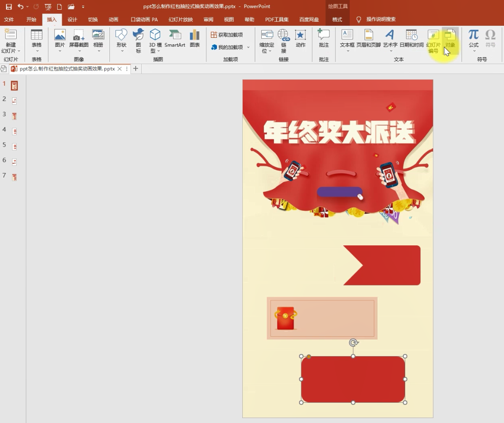Select slide 4 thumbnail
This screenshot has width=504, height=423.
[14, 131]
